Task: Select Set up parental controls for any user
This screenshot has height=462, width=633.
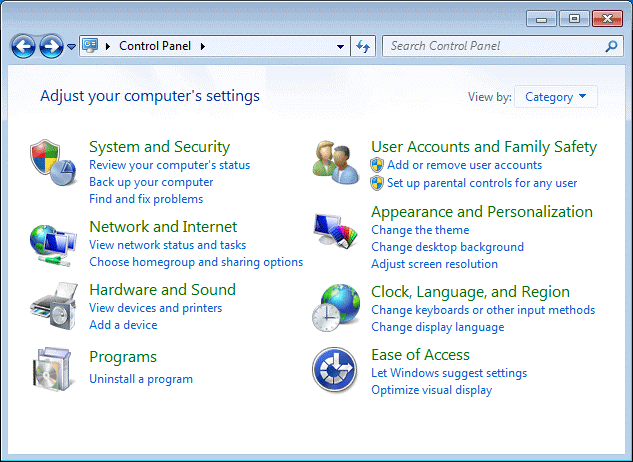Action: pos(482,183)
